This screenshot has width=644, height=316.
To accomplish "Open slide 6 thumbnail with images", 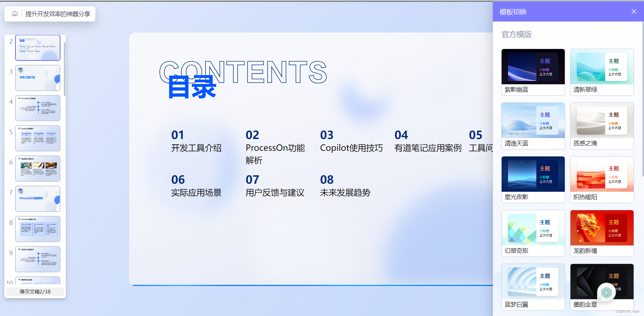I will click(x=38, y=169).
